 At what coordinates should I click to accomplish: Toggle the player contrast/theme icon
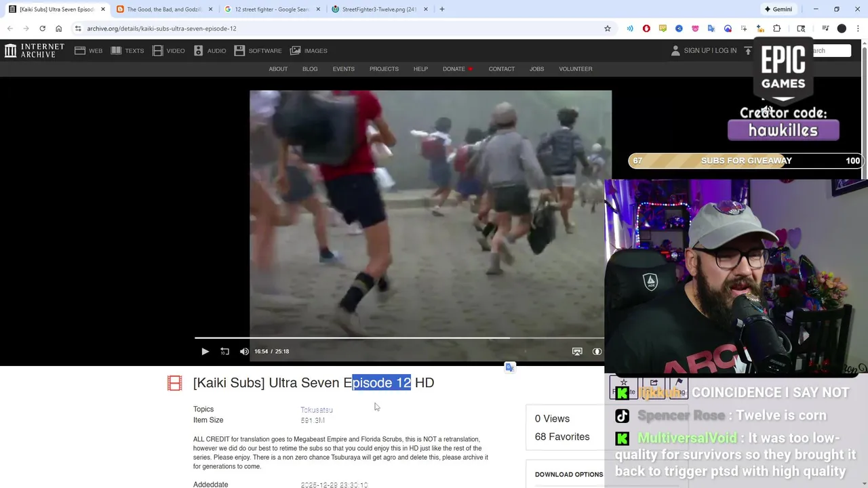click(x=597, y=351)
